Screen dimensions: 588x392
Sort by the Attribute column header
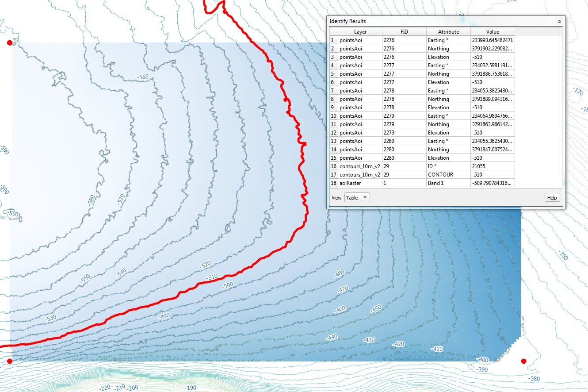[x=448, y=31]
